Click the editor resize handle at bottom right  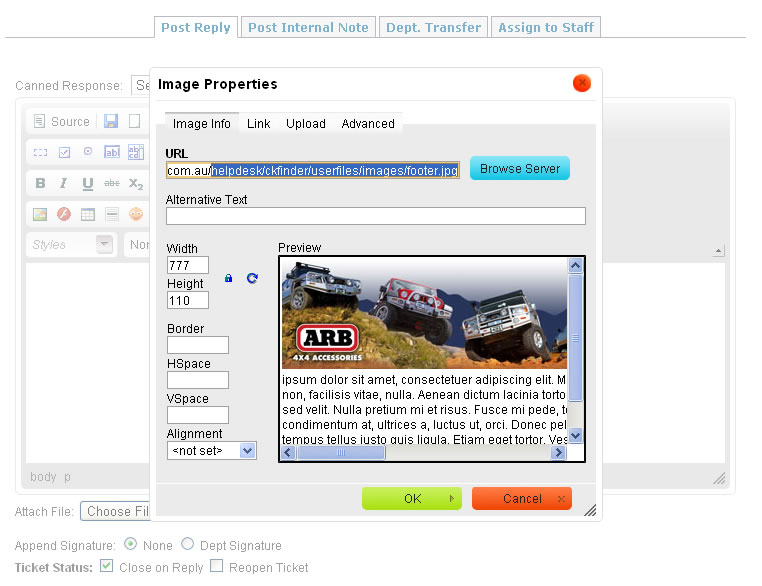[x=719, y=479]
